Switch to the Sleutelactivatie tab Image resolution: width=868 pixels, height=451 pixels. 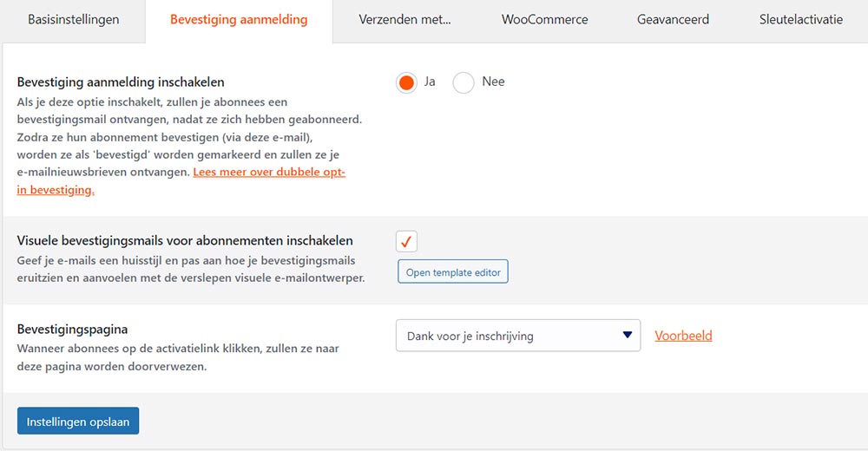[x=800, y=19]
